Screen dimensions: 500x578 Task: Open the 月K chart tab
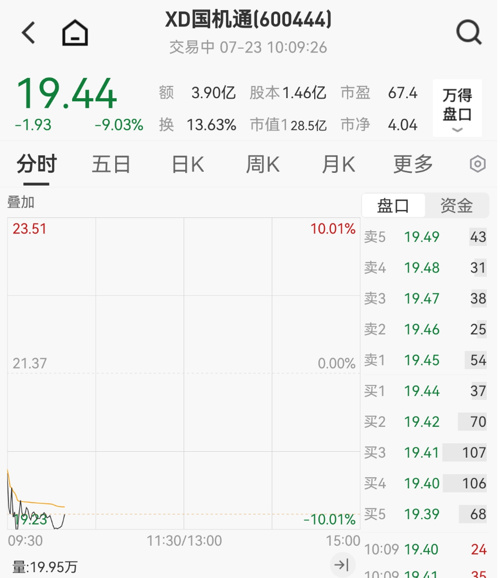tap(338, 164)
